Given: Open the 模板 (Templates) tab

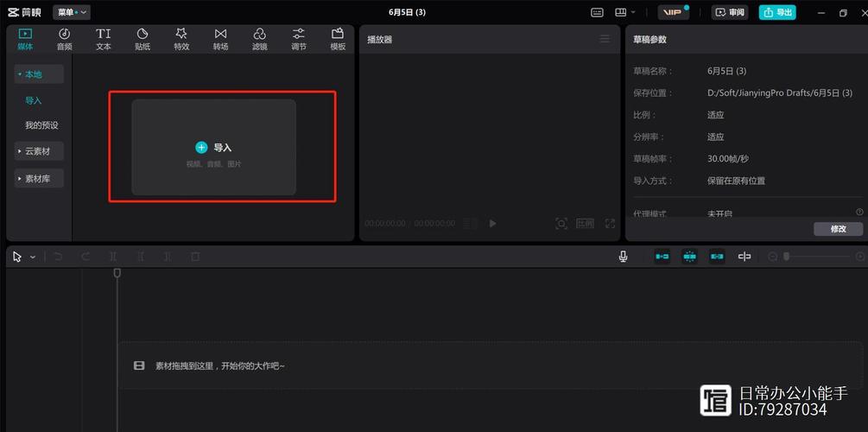Looking at the screenshot, I should [x=338, y=40].
